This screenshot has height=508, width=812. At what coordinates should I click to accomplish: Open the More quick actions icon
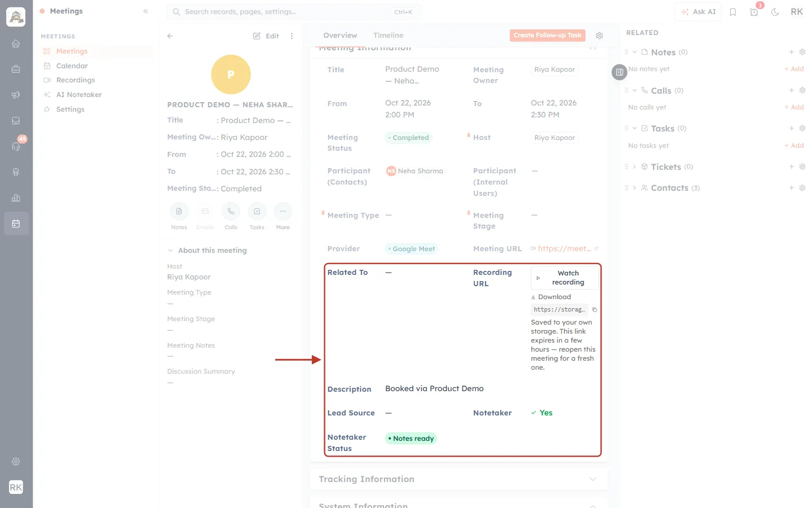pos(283,211)
